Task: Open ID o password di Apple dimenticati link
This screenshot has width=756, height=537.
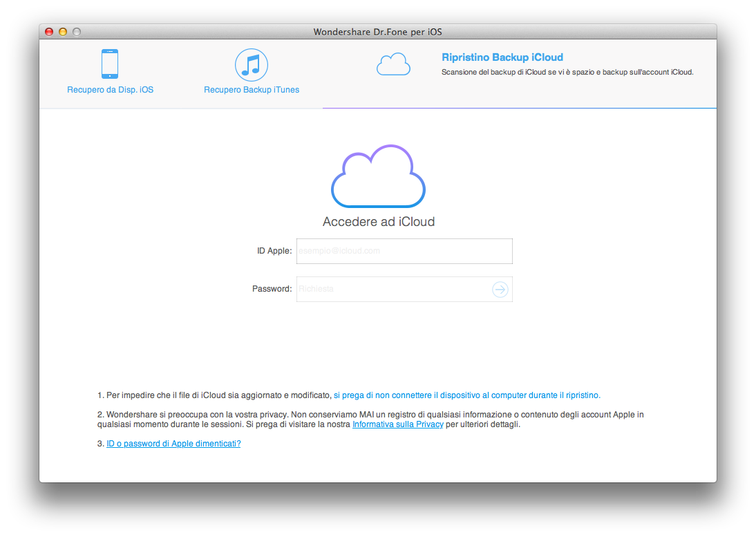Action: 173,444
